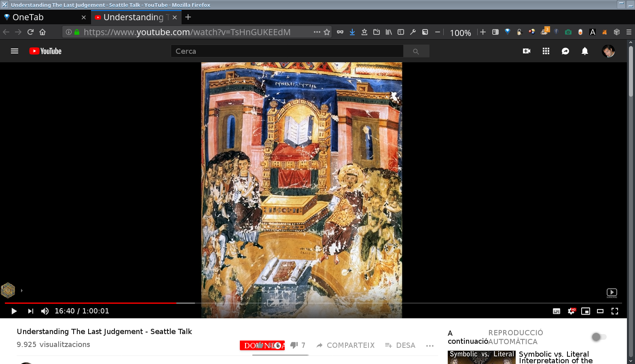Toggle REPRODUCCIÓ AUTOMÀTICA autoplay switch
The image size is (635, 364).
point(599,337)
